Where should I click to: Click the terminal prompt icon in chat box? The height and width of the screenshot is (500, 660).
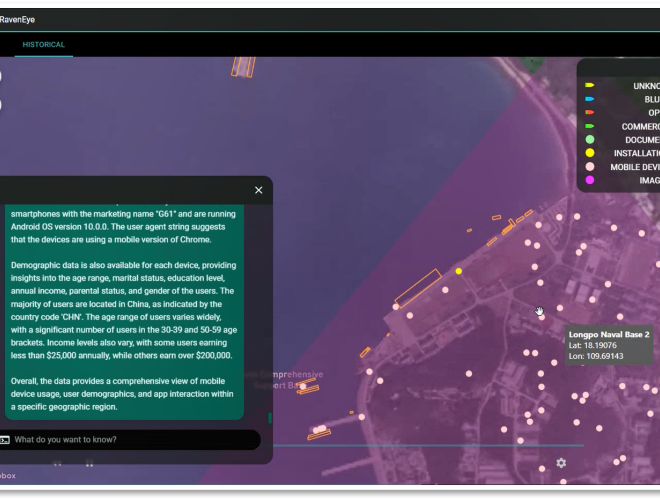coord(5,440)
